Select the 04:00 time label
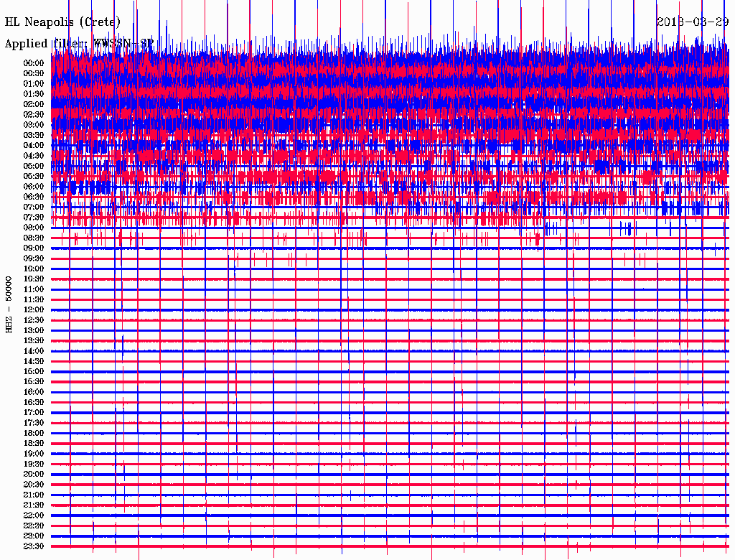The width and height of the screenshot is (735, 560). pyautogui.click(x=34, y=146)
